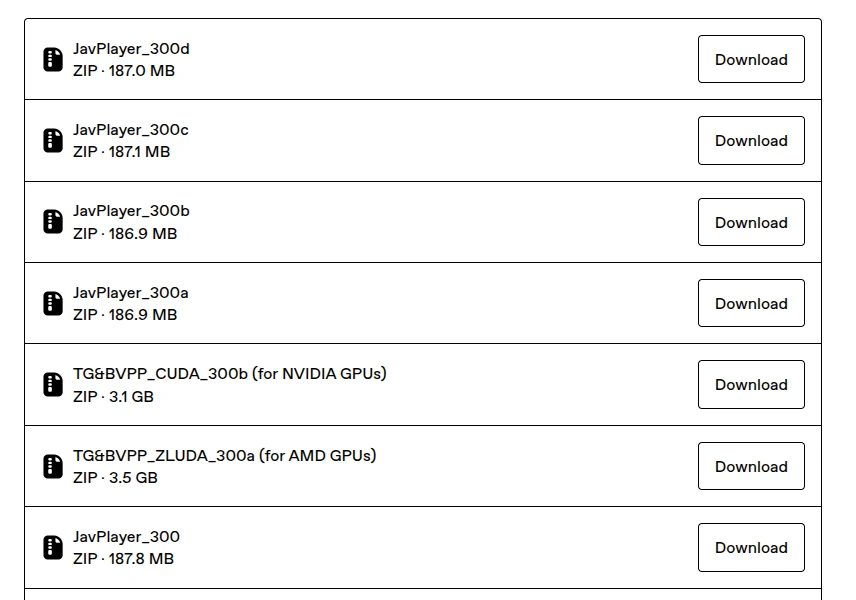
Task: Download the ZLUDA package for AMD GPUs
Action: click(x=750, y=466)
